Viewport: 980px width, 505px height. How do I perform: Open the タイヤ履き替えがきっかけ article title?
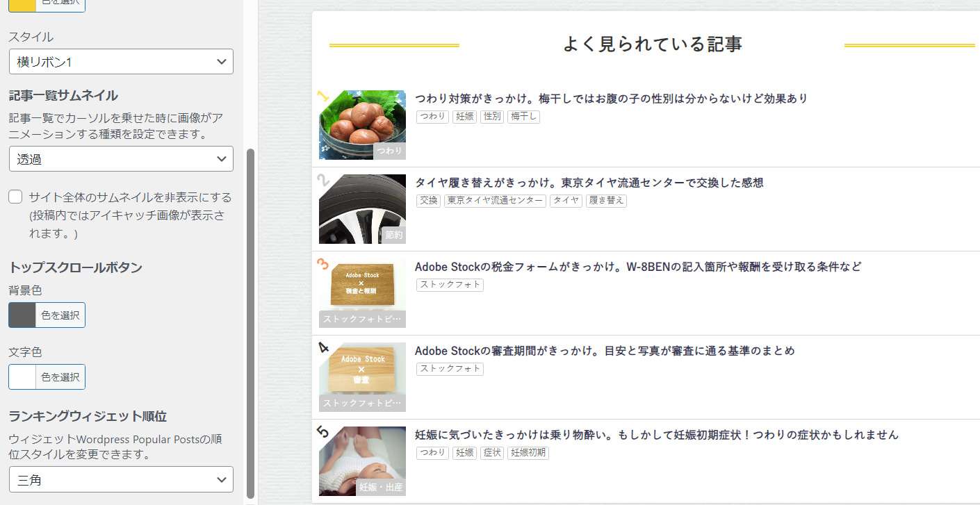589,183
